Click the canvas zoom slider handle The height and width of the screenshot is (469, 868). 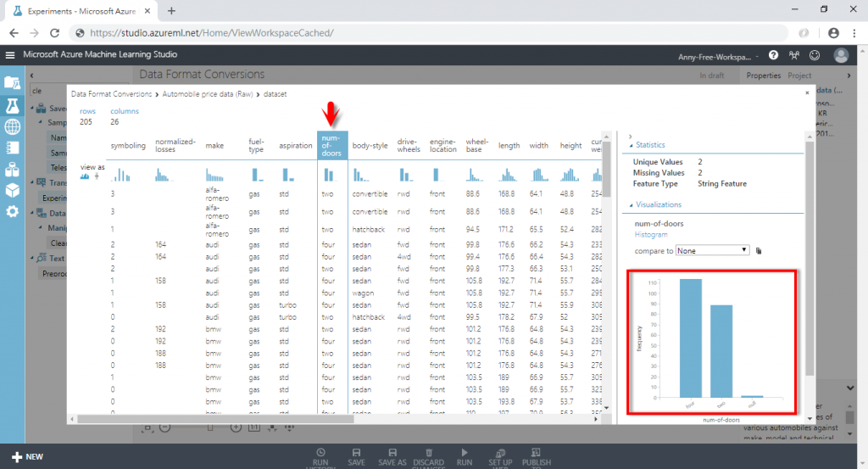click(210, 427)
